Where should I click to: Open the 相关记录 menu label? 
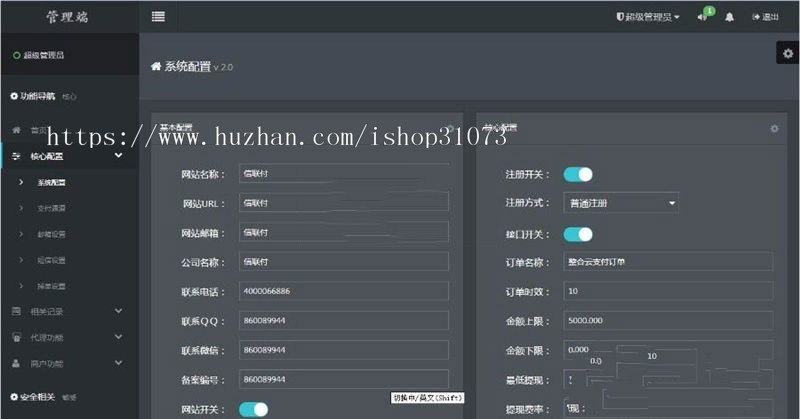(46, 311)
